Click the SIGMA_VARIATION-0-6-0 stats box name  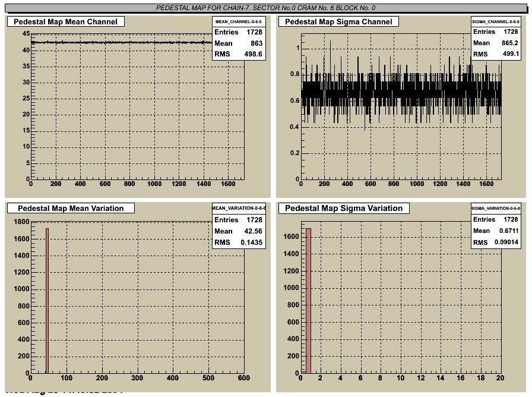[x=496, y=208]
